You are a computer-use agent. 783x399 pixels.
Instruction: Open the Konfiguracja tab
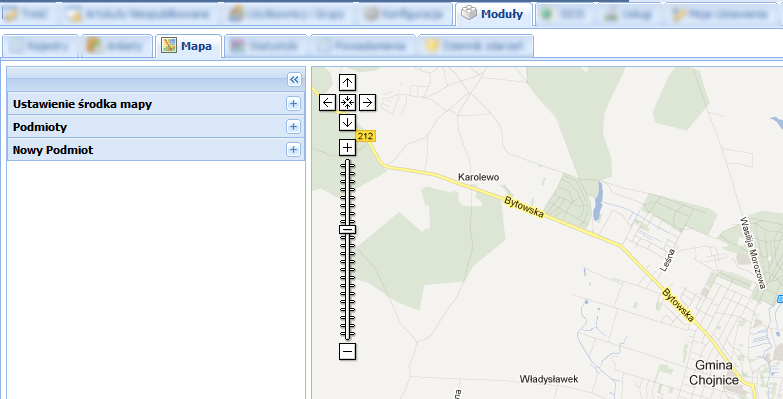[404, 14]
